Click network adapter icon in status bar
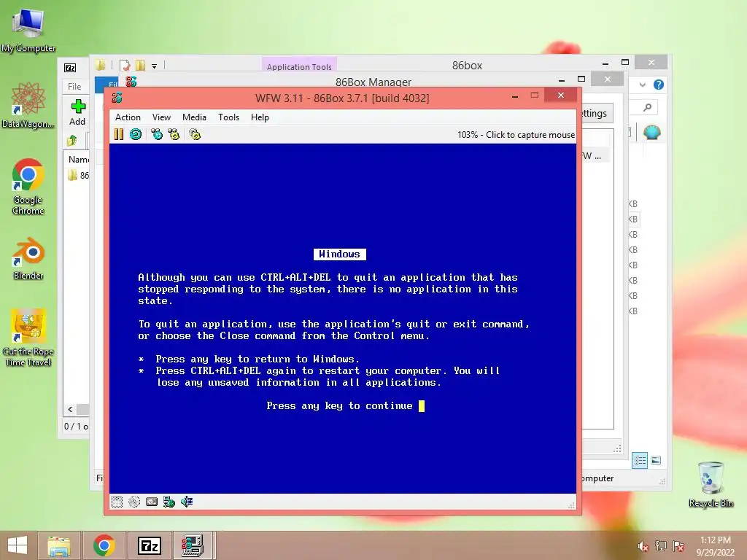Viewport: 747px width, 560px height. (x=169, y=502)
